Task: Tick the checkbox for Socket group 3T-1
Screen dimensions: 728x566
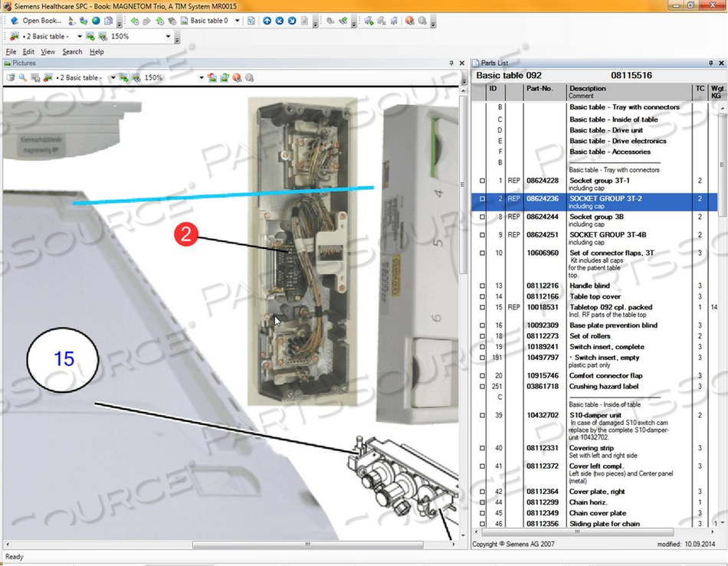Action: click(x=482, y=181)
